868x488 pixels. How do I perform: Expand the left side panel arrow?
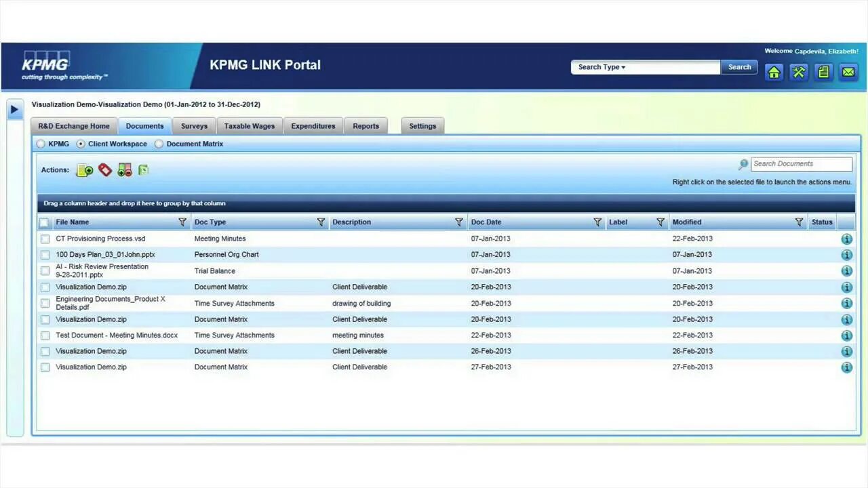point(15,109)
